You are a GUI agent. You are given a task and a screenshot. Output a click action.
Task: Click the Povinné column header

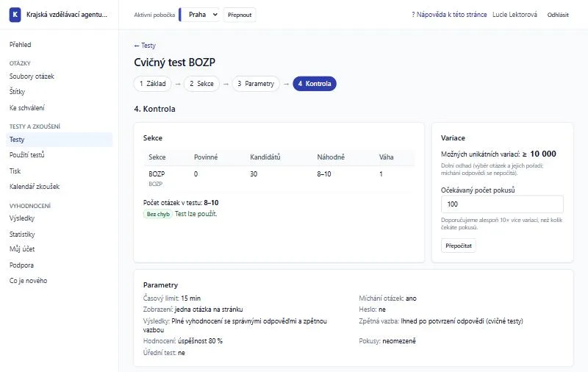point(206,157)
